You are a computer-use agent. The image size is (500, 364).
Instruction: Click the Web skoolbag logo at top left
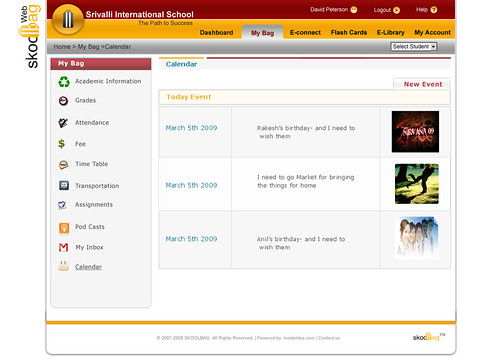pyautogui.click(x=29, y=37)
